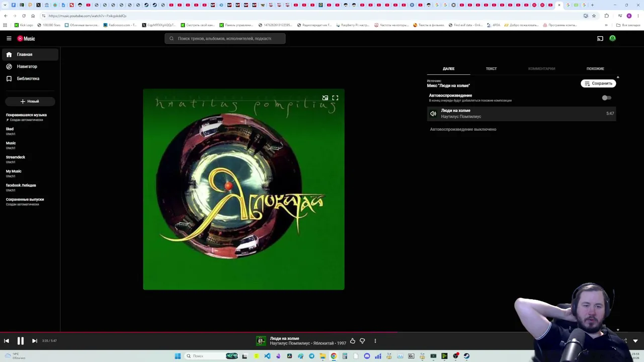Open the Kick Logo bookmark

[24, 25]
